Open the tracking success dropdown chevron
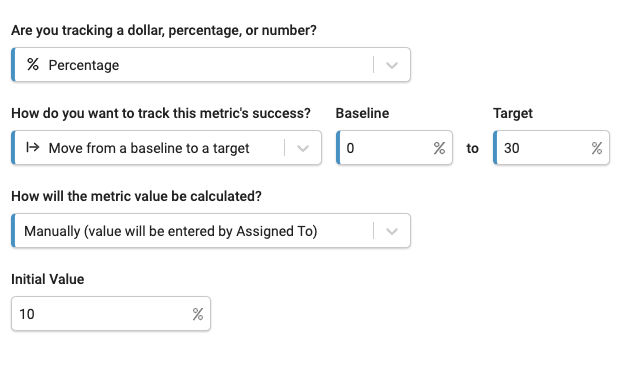This screenshot has width=621, height=380. click(303, 148)
